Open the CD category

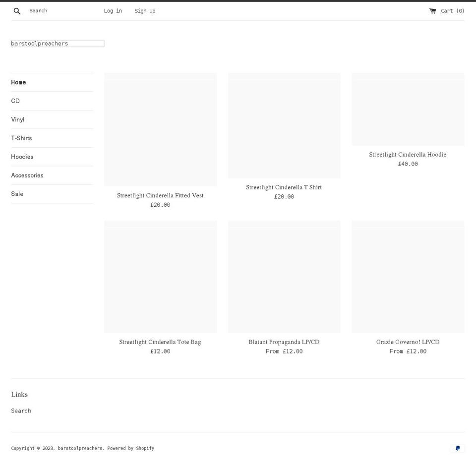tap(15, 101)
